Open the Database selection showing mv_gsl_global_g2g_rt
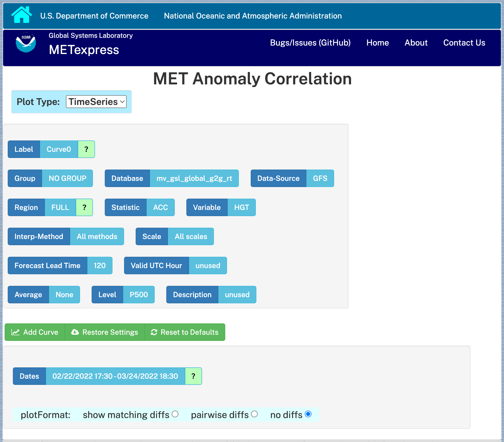Screen dimensions: 504x442 [194, 178]
